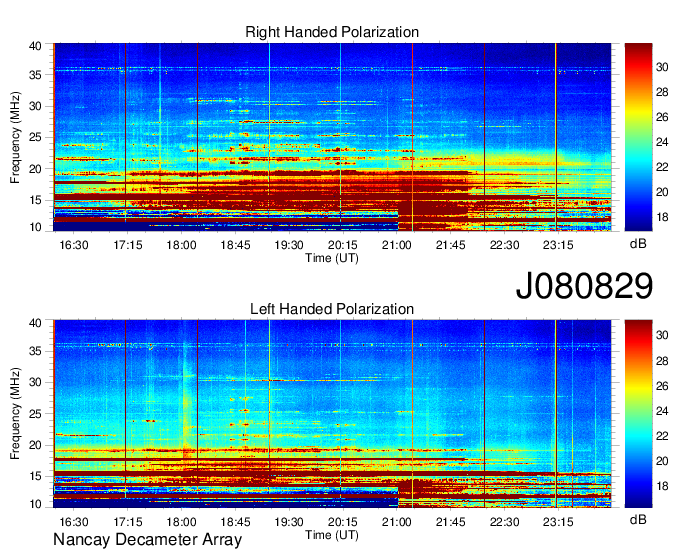This screenshot has height=552, width=680.
Task: Click the 40 MHz tick on lower plot
Action: point(35,323)
